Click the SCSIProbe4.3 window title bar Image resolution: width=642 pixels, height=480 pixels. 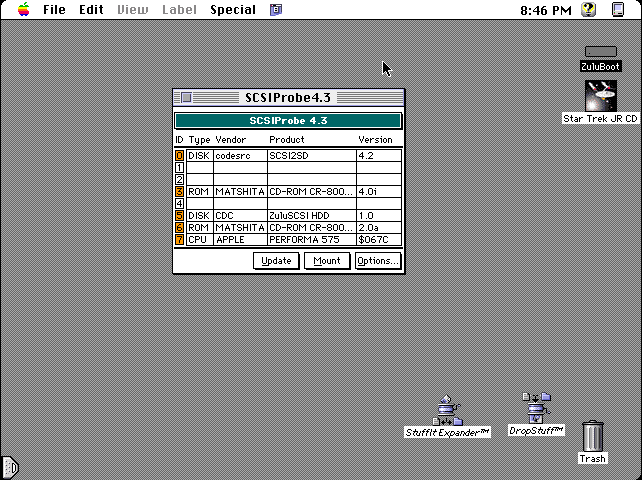pyautogui.click(x=288, y=97)
